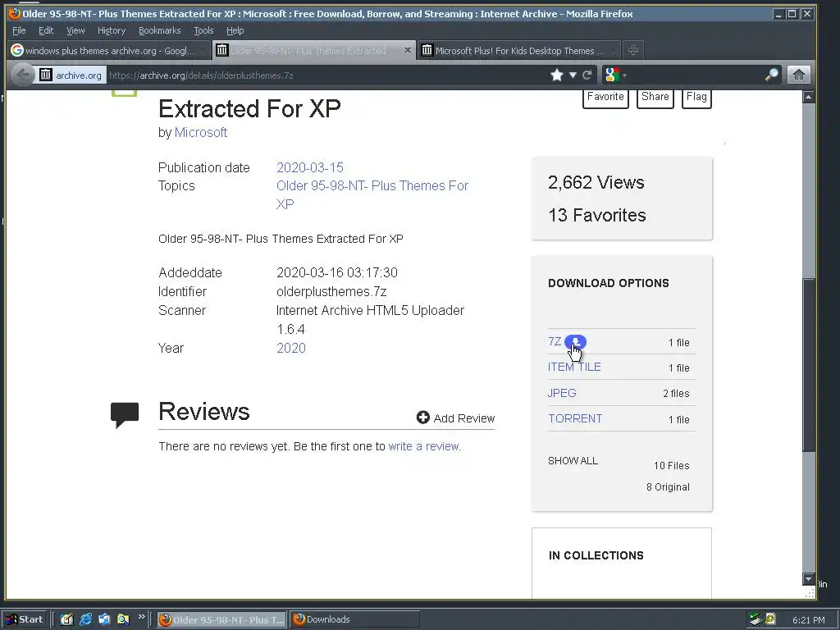Click the vertical scrollbar thumb

(808, 365)
